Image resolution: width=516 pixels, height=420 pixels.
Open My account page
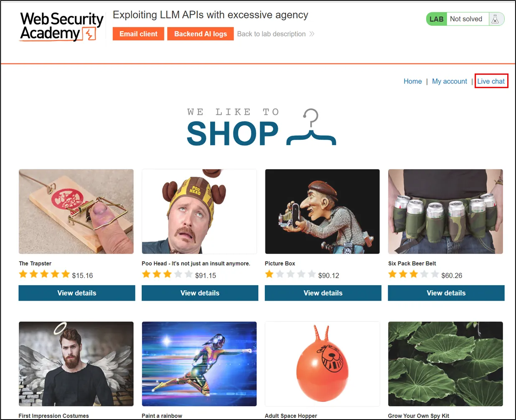pyautogui.click(x=450, y=81)
